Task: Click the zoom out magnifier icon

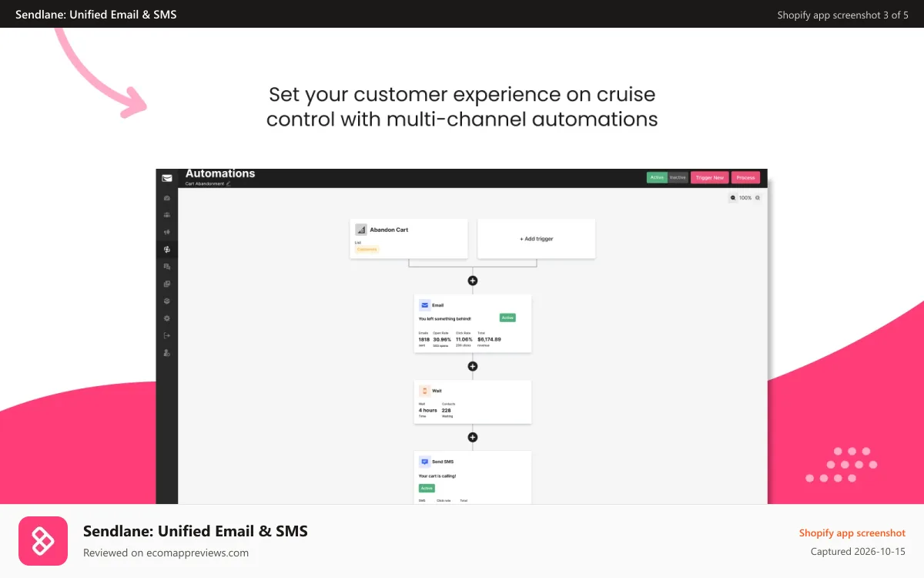Action: [733, 198]
